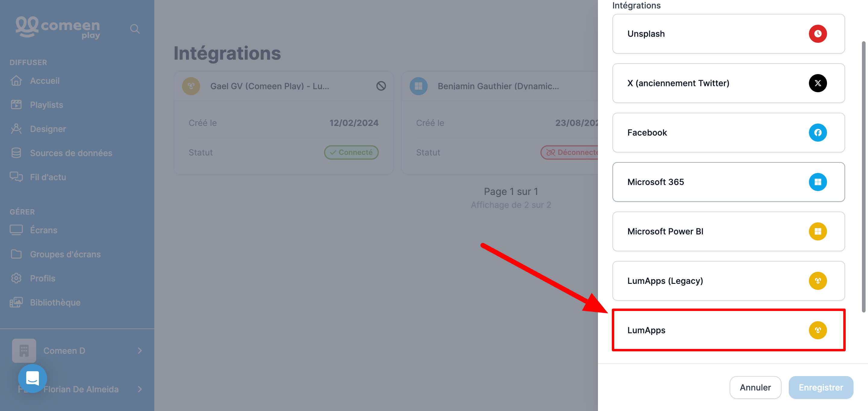Click the Déconnecté status badge
This screenshot has width=868, height=411.
click(569, 152)
